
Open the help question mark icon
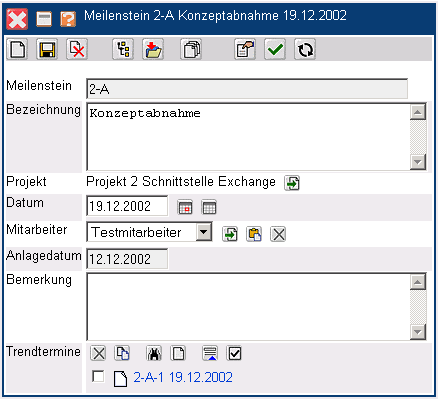point(68,18)
